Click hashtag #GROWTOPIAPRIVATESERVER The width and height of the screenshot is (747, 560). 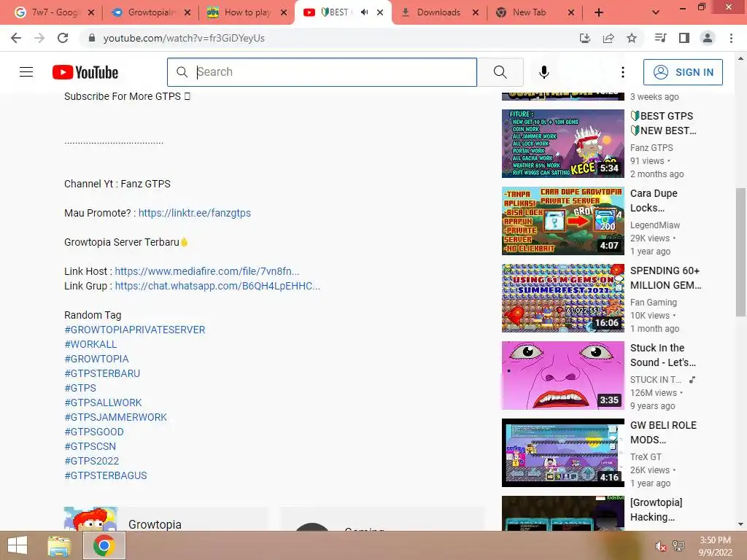click(x=135, y=330)
